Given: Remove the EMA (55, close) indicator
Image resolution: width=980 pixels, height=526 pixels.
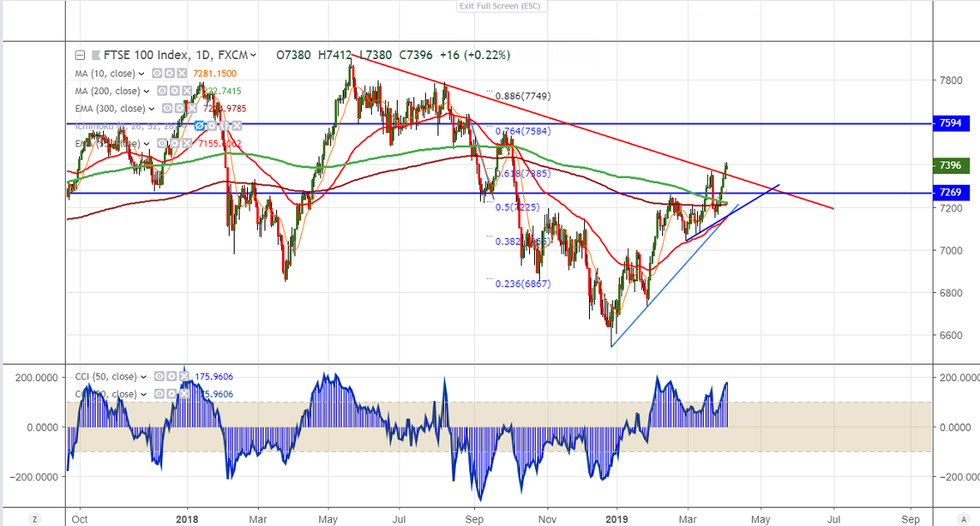Looking at the screenshot, I should tap(187, 143).
